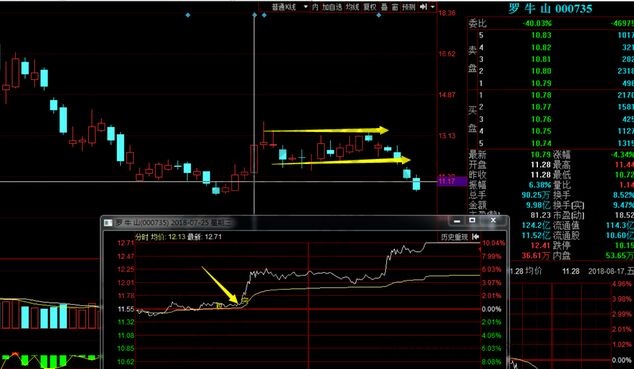Click 加自选 to add stock to watchlist

point(332,7)
